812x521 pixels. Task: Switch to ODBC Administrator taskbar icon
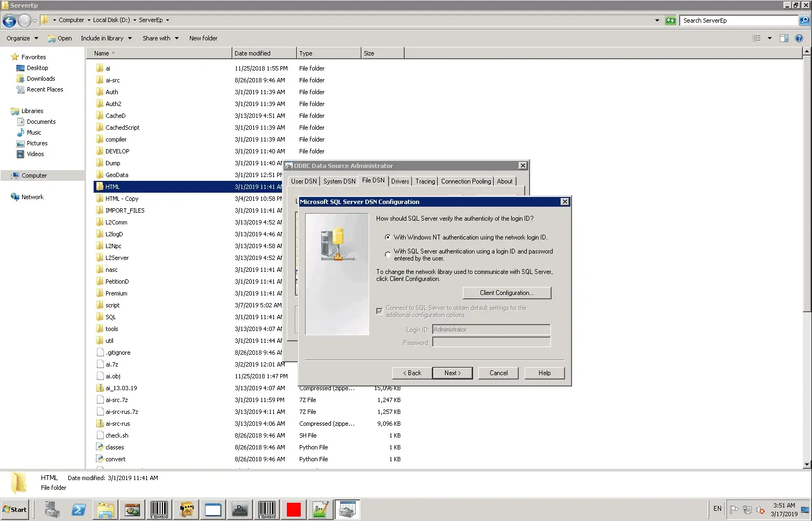point(348,509)
